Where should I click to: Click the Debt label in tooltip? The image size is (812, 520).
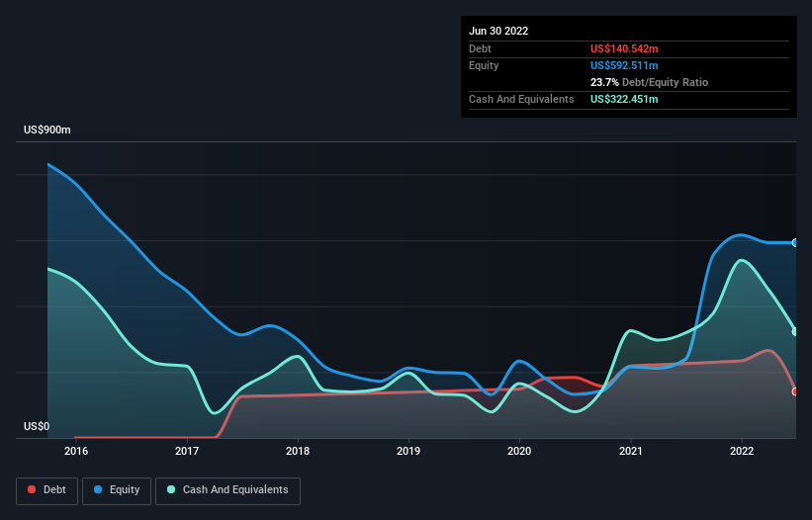point(480,48)
